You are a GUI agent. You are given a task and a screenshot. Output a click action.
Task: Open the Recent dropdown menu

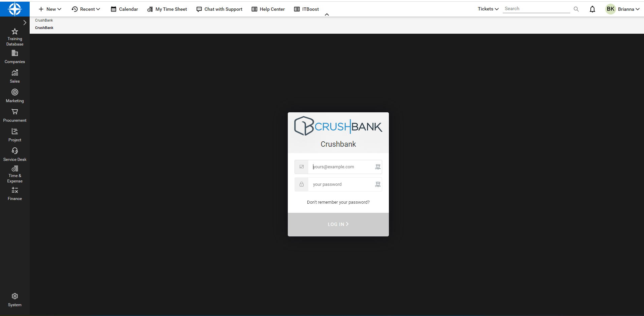[x=86, y=9]
